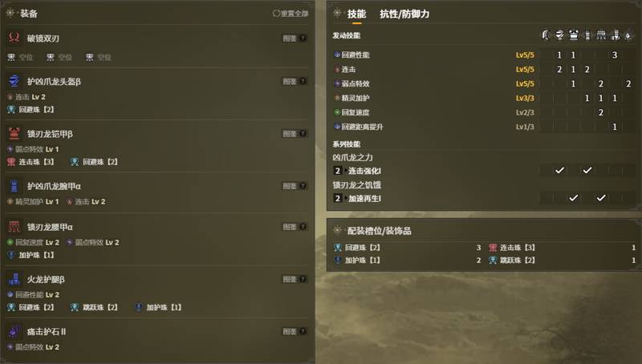Open the 回避性能 skill link

click(x=356, y=55)
